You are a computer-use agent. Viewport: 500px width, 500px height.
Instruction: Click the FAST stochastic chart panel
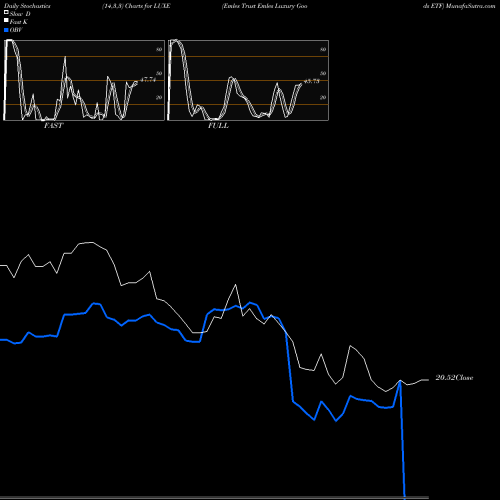coord(84,80)
